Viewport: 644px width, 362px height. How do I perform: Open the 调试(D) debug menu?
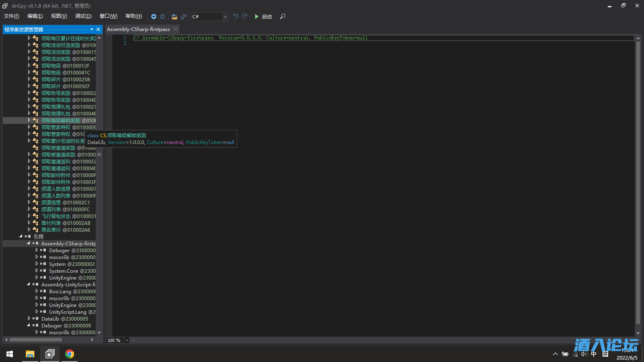coord(83,16)
